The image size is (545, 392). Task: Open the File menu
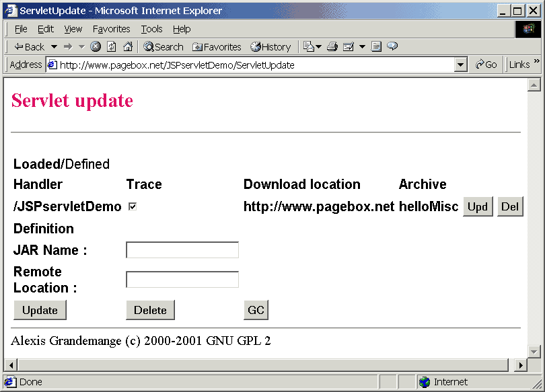21,29
